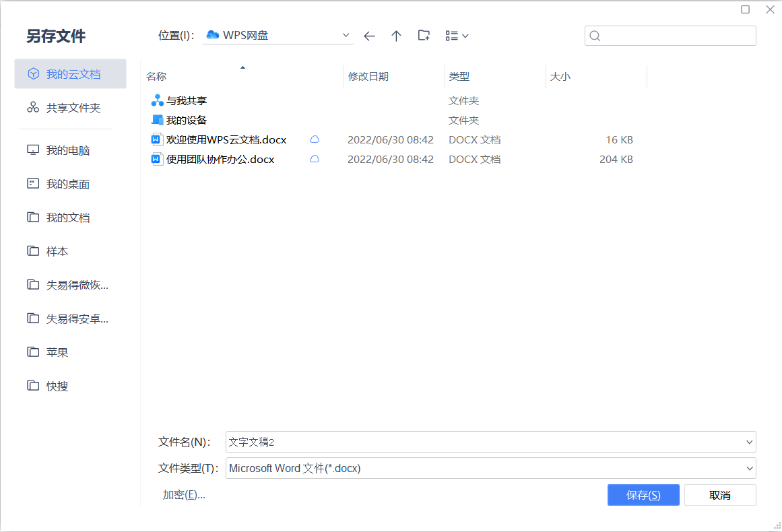The image size is (782, 532).
Task: Select 我的电脑 in sidebar
Action: tap(70, 150)
